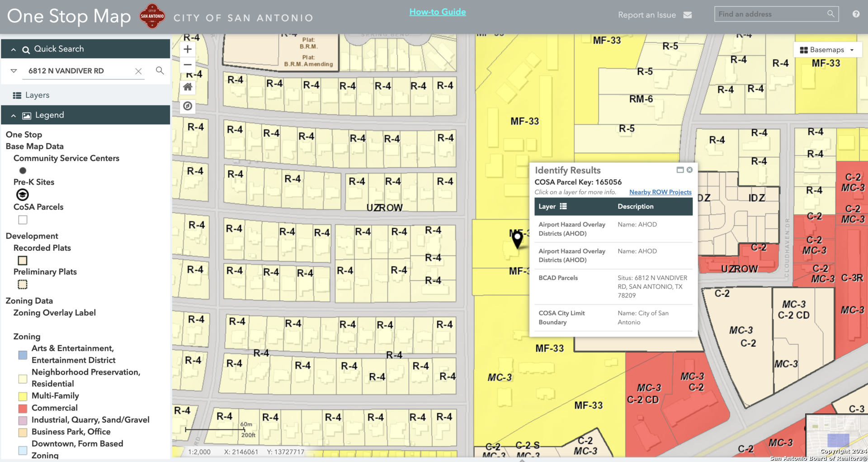This screenshot has height=462, width=868.
Task: Click the magnifier icon in Quick Search field
Action: (160, 71)
